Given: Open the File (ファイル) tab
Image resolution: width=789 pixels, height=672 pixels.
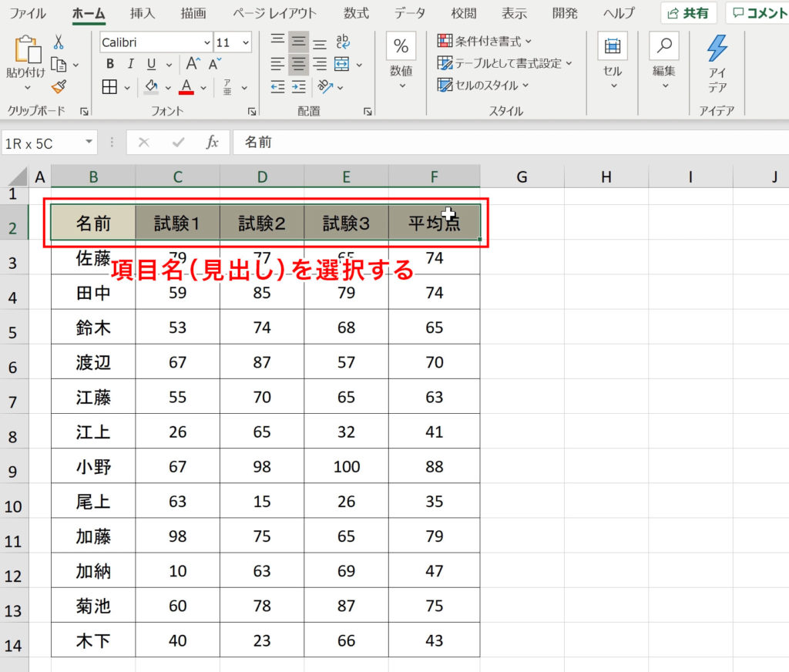Looking at the screenshot, I should [28, 13].
